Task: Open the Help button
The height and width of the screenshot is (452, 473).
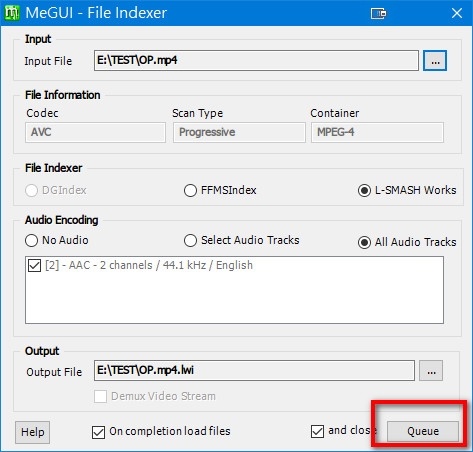Action: pos(32,432)
